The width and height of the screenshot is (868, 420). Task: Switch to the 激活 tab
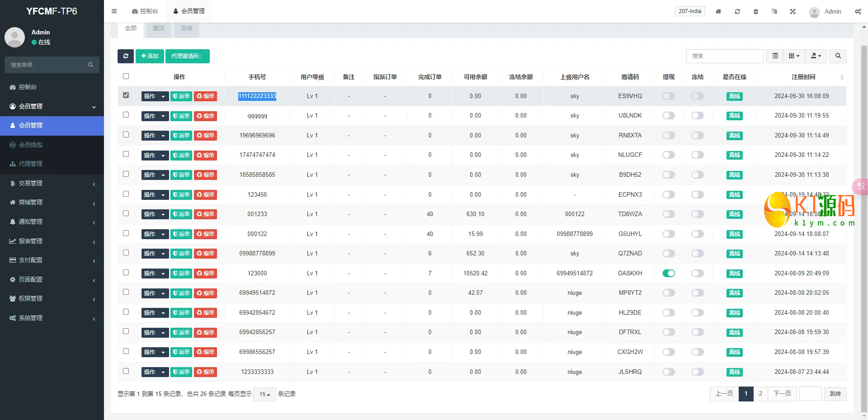[x=158, y=28]
